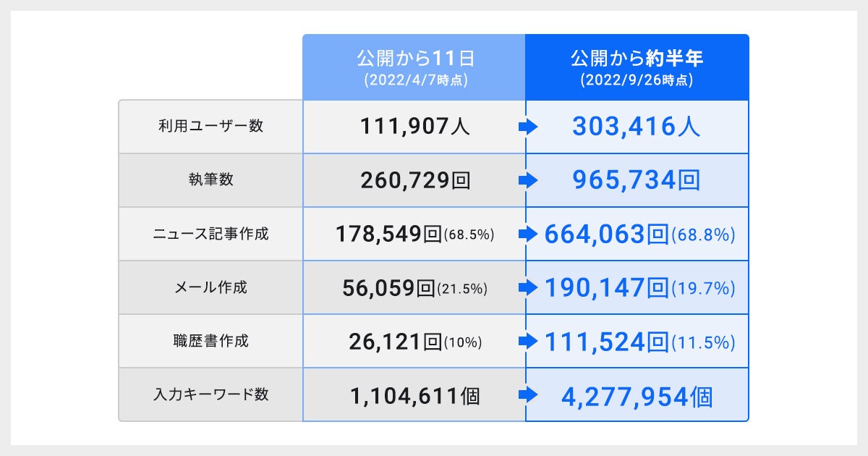Click the 111,907人 value cell
The height and width of the screenshot is (456, 868).
point(415,127)
